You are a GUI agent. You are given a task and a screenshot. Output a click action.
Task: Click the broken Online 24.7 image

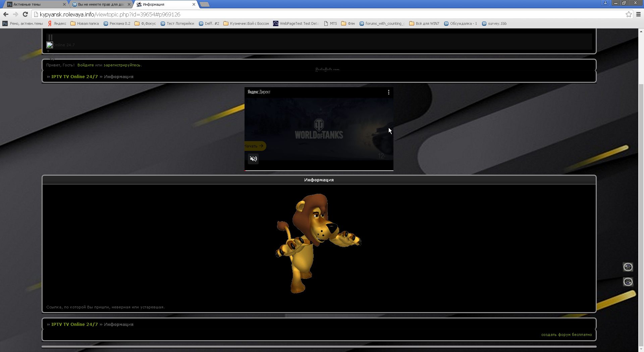(x=50, y=45)
